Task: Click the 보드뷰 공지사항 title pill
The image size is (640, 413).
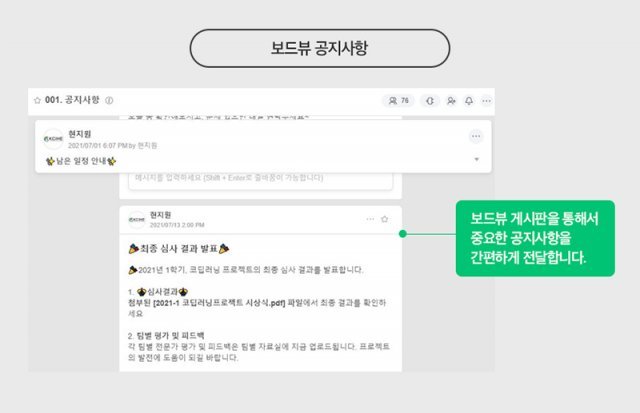Action: [x=320, y=48]
